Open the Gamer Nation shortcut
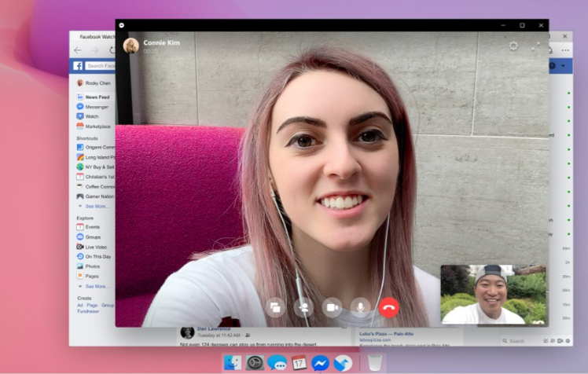The image size is (588, 374). (96, 196)
